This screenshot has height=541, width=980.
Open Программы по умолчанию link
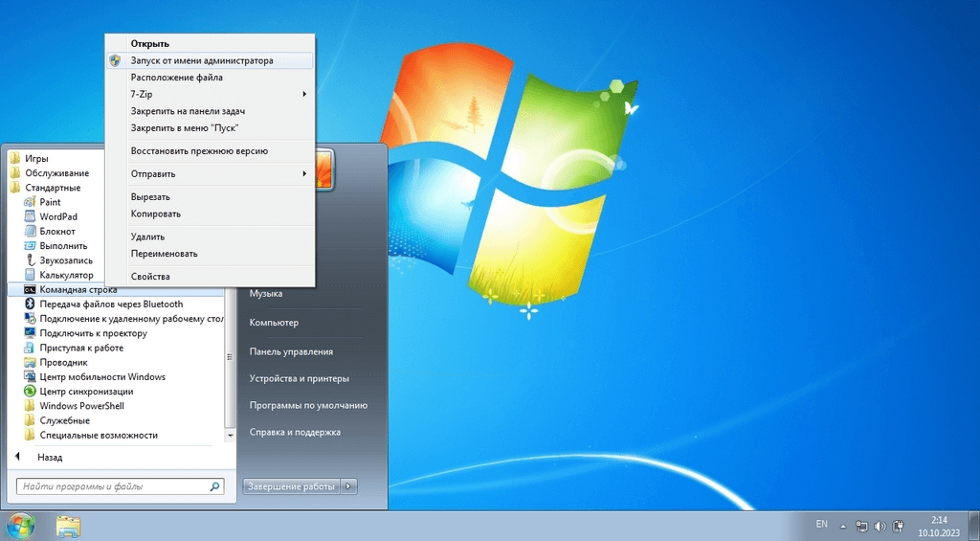(308, 405)
